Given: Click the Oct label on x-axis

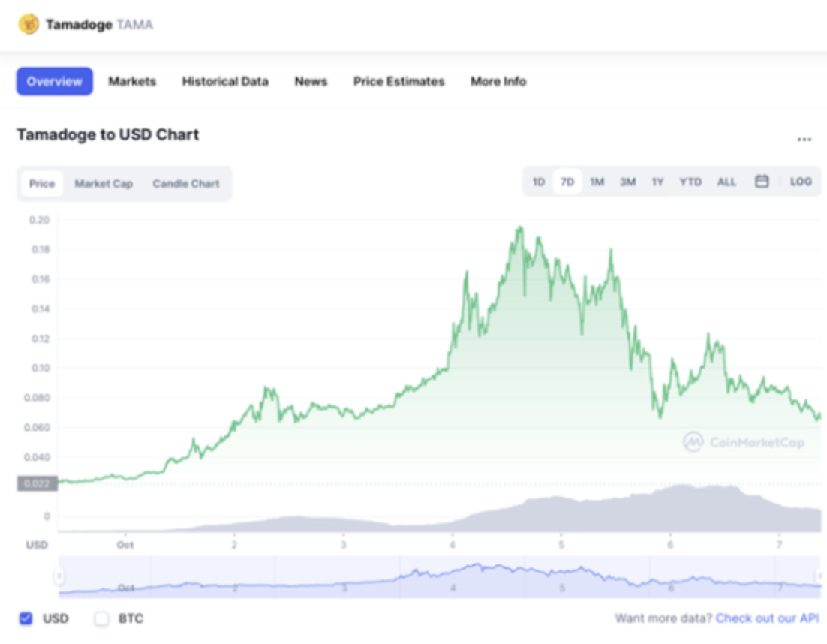Looking at the screenshot, I should point(125,545).
